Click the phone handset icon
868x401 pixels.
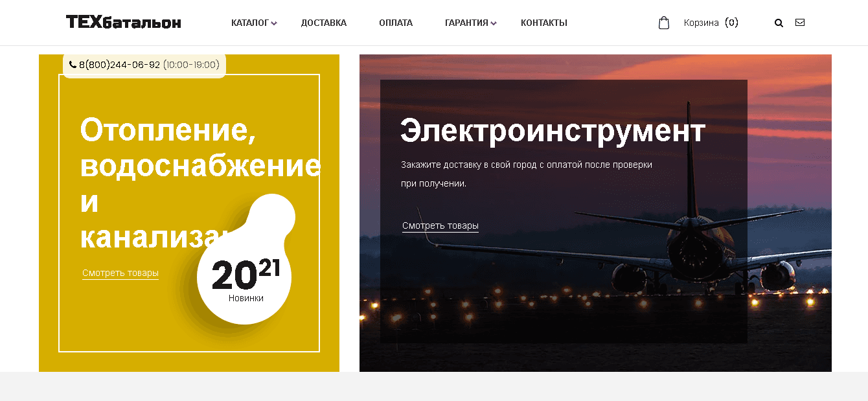click(x=73, y=65)
